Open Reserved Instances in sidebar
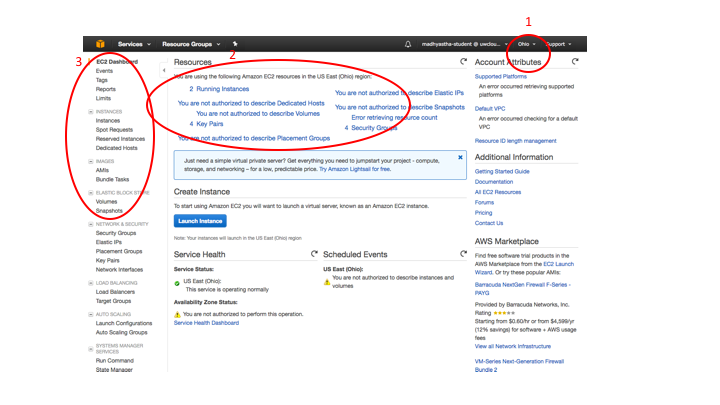720x405 pixels. coord(120,139)
